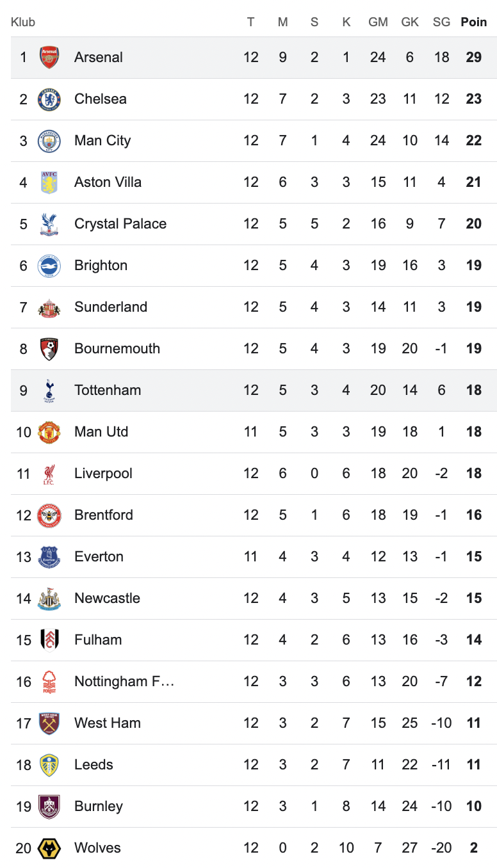Click the SG column header
The image size is (497, 868).
click(x=441, y=22)
